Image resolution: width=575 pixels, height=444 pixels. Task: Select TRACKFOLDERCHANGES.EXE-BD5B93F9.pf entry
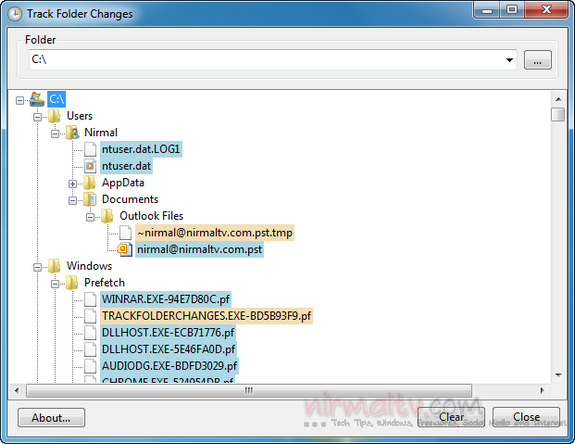point(206,316)
